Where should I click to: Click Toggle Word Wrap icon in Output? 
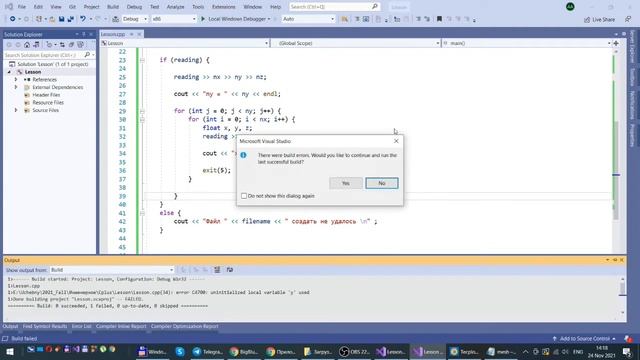point(230,270)
